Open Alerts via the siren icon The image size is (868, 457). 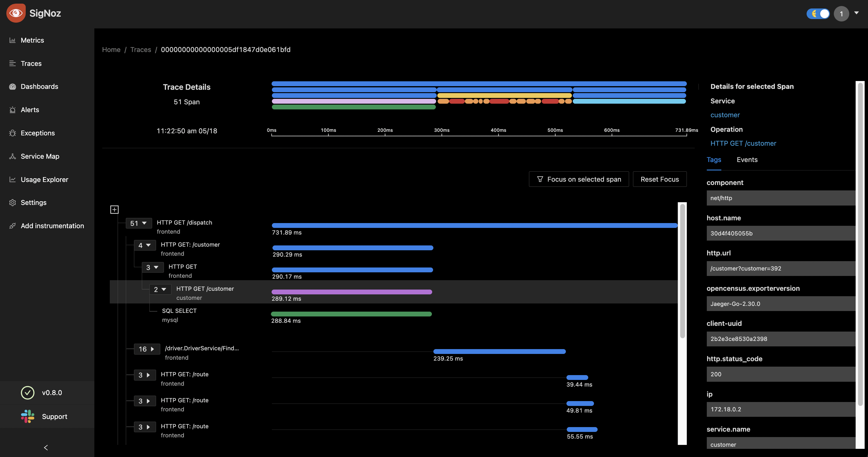click(12, 110)
